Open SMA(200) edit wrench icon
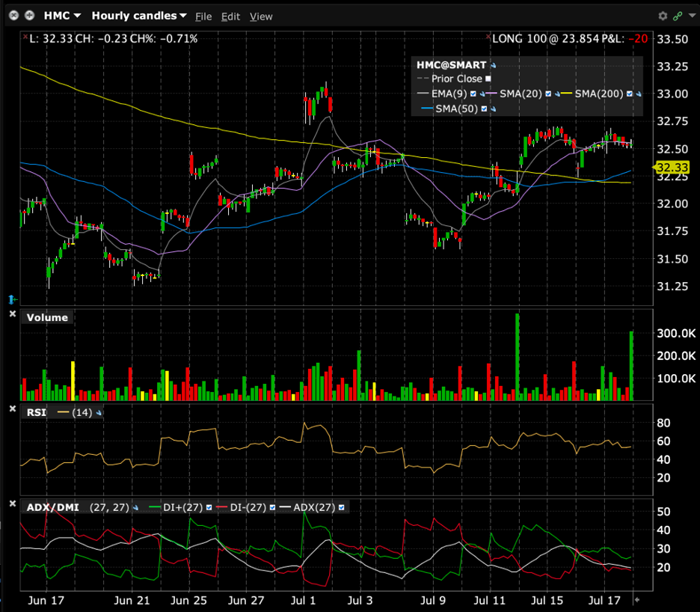This screenshot has height=612, width=700. (x=639, y=94)
